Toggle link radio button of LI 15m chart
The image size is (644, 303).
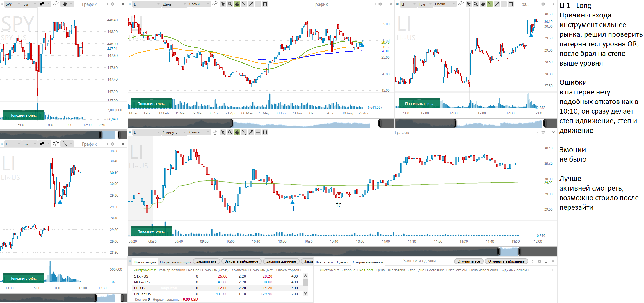tap(398, 4)
